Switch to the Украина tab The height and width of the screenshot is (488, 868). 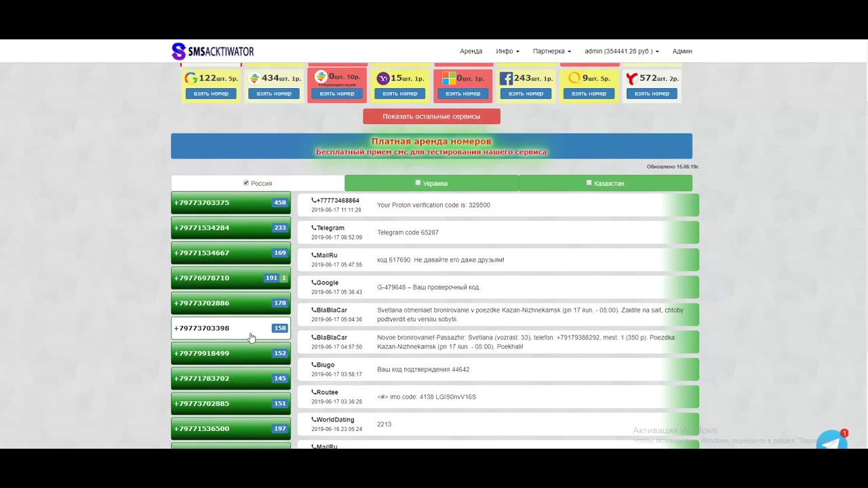[x=431, y=183]
